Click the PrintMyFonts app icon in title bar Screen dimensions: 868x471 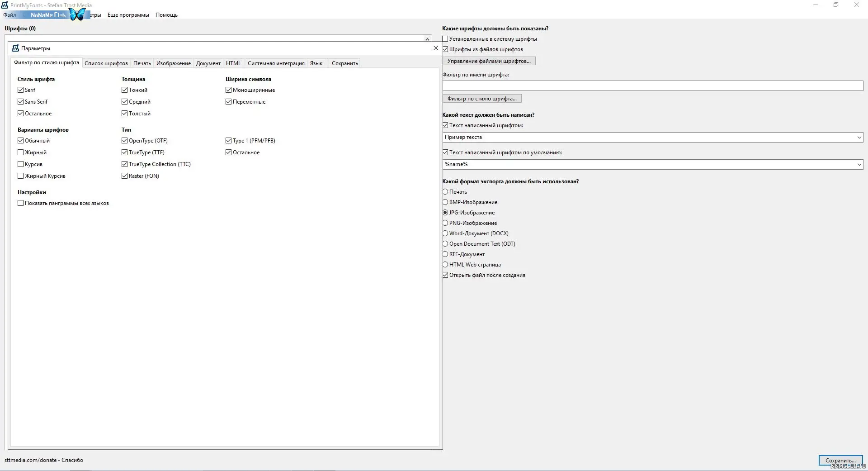tap(5, 5)
